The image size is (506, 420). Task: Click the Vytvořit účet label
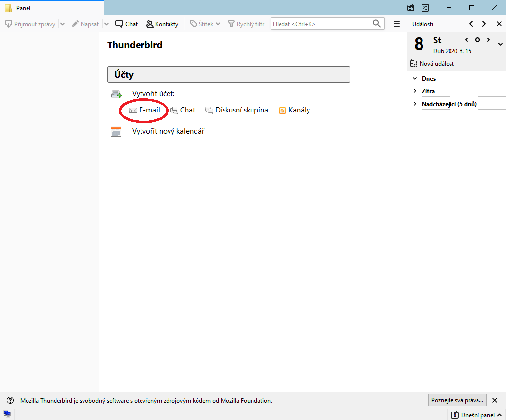[x=153, y=94]
